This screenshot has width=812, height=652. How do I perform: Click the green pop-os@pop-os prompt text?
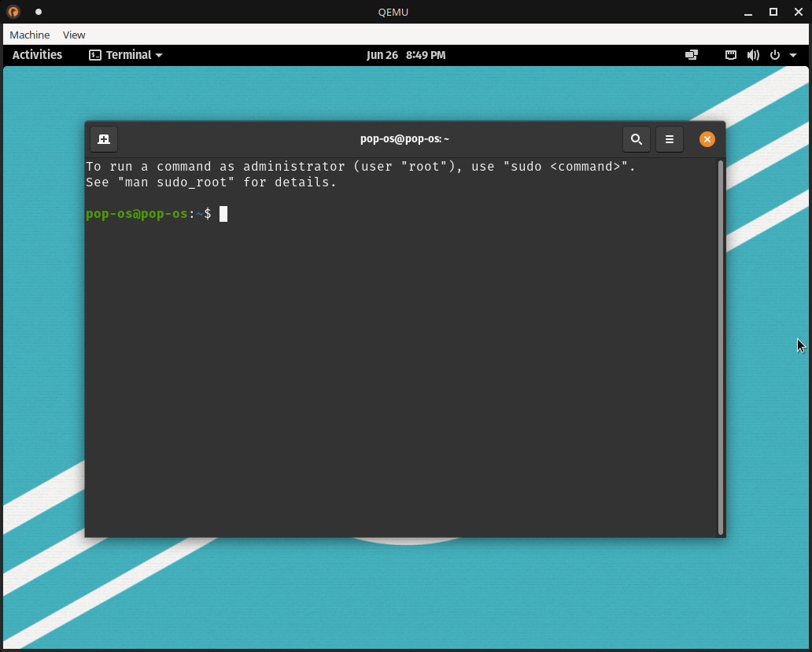[x=137, y=214]
